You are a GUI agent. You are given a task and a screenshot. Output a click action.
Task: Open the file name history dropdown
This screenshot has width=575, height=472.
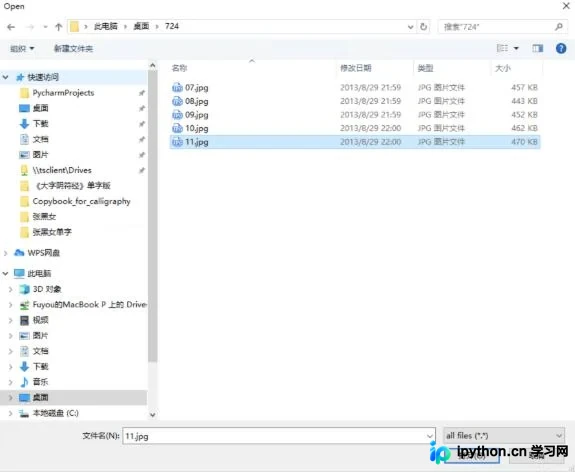click(x=430, y=436)
